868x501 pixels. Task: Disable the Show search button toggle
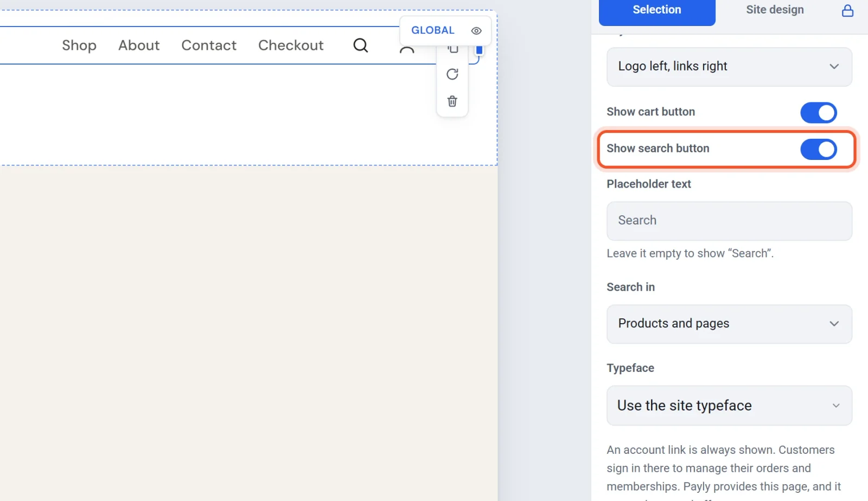coord(819,149)
